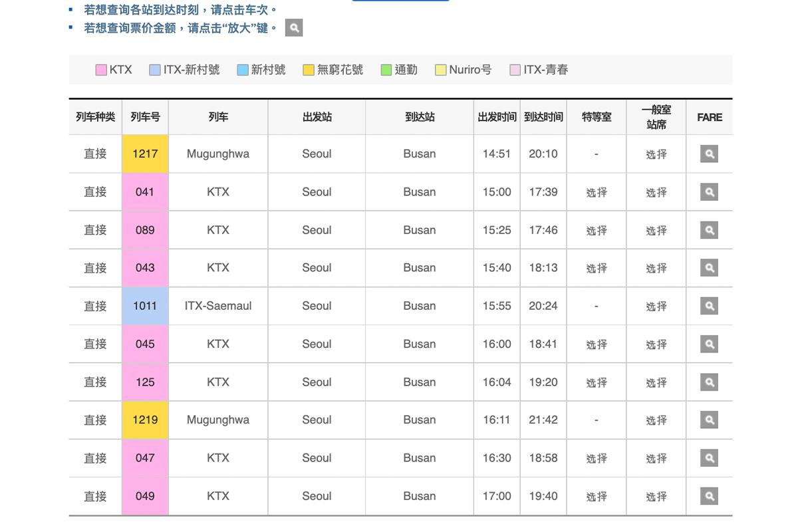Click the yellow Mugunghwa legend swatch
The width and height of the screenshot is (798, 532).
point(309,70)
